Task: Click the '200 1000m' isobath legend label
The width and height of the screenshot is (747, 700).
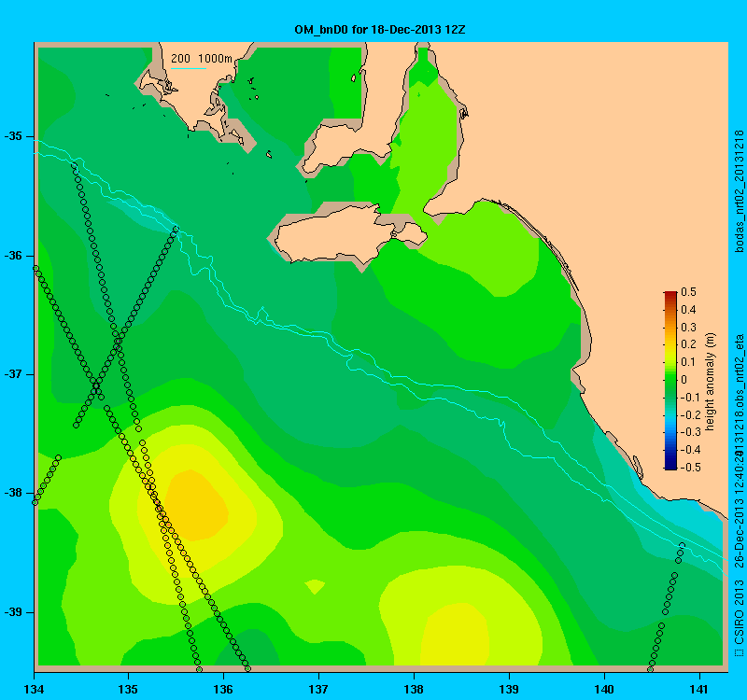Action: tap(202, 59)
